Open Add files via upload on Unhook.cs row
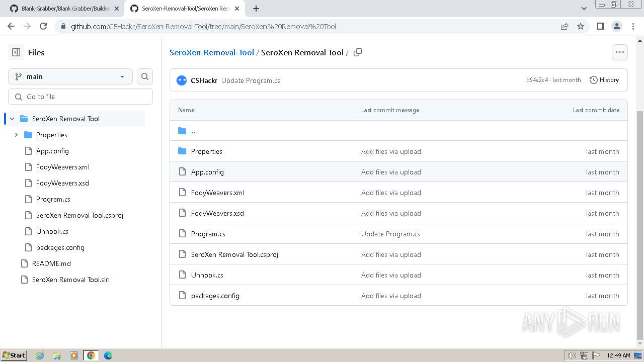Viewport: 644px width, 362px height. 391,275
